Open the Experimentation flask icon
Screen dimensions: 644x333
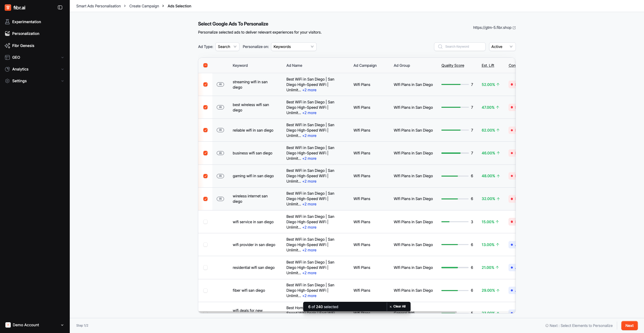[x=7, y=22]
